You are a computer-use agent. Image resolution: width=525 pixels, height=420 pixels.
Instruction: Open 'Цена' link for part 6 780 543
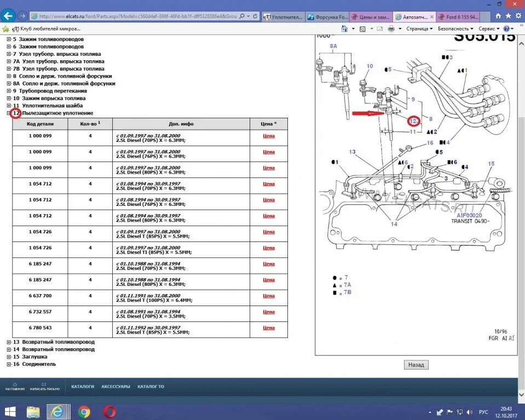[269, 328]
